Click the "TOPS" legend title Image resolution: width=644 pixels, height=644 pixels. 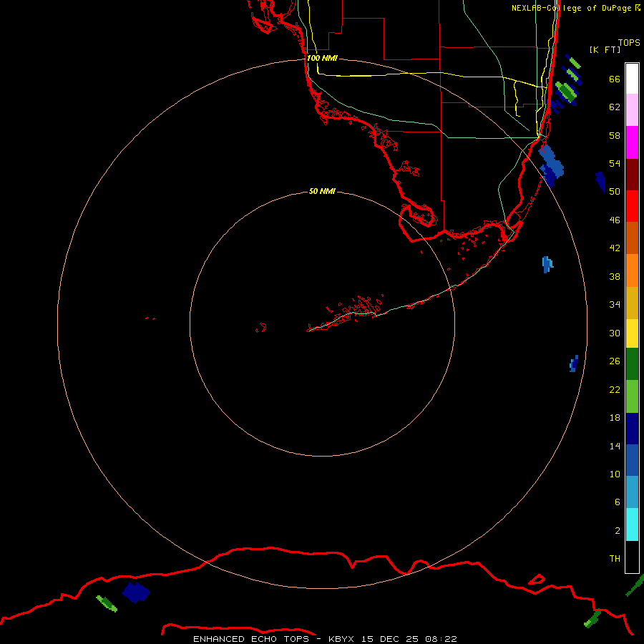[x=629, y=43]
